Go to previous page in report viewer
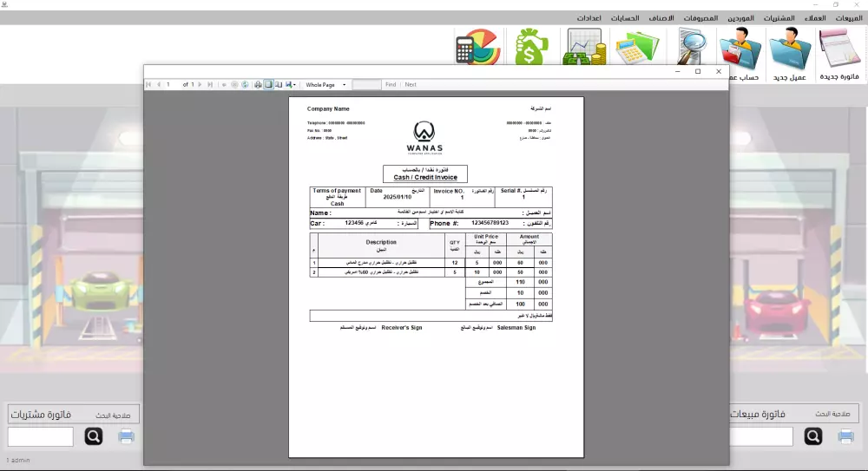The image size is (868, 471). [x=159, y=85]
